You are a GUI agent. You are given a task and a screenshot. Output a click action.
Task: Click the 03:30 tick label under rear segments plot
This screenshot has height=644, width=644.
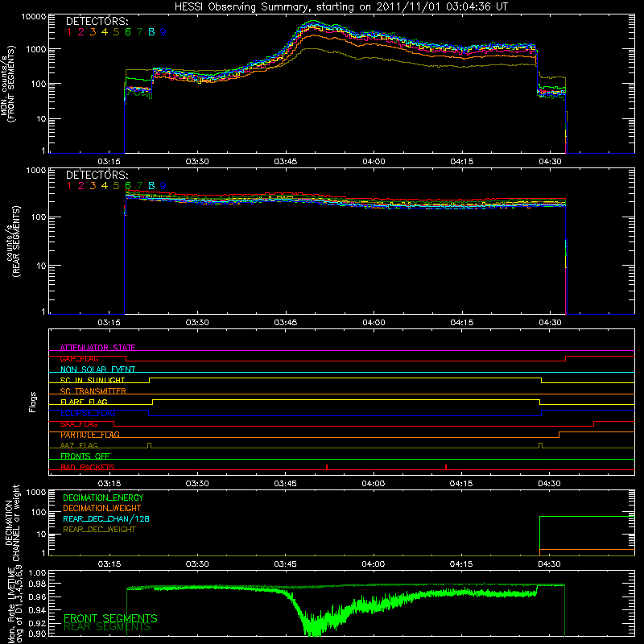coord(197,323)
